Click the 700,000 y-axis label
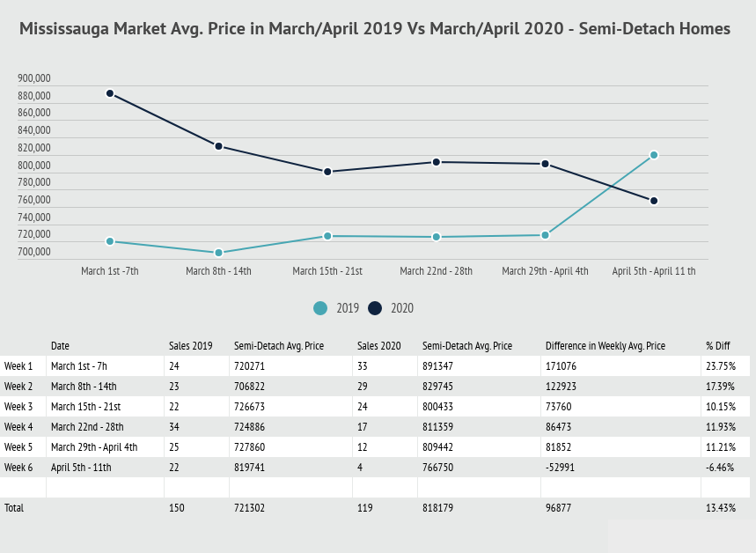The width and height of the screenshot is (756, 553). click(34, 252)
